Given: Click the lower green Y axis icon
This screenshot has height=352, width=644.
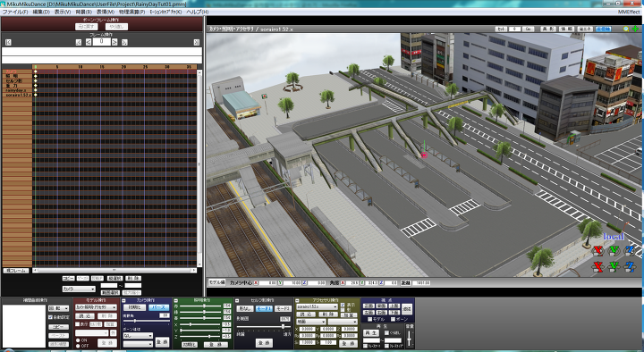Looking at the screenshot, I should (x=614, y=266).
